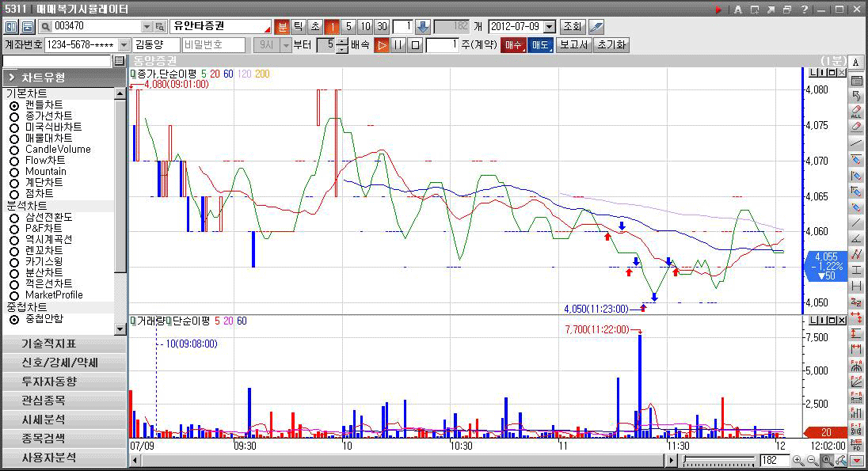Open the 시세분석 sidebar menu

coord(64,420)
